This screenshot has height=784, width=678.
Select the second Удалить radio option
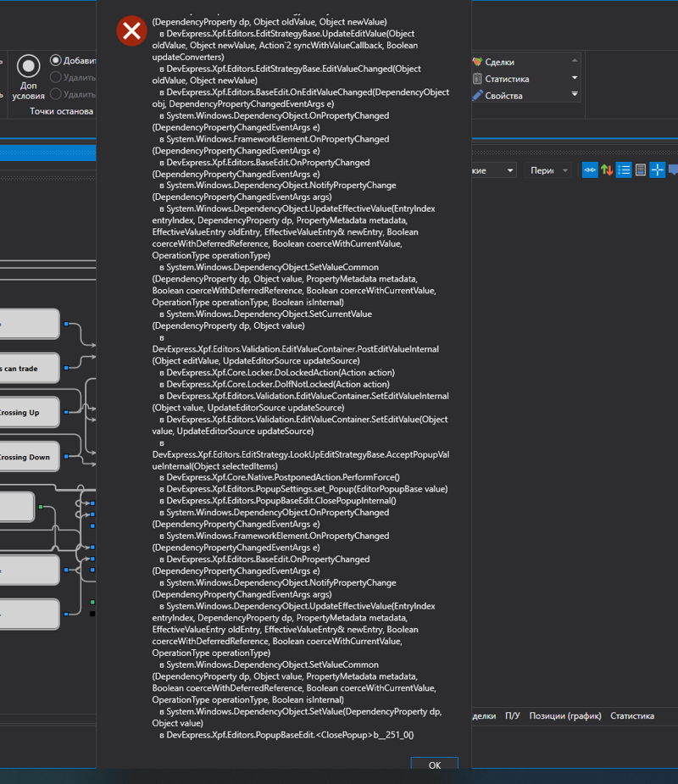coord(56,94)
